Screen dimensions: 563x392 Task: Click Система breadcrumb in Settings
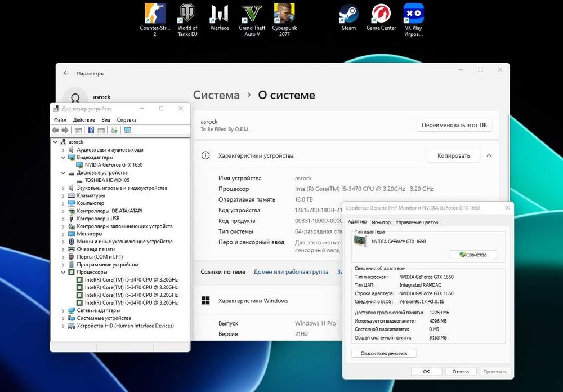point(216,95)
